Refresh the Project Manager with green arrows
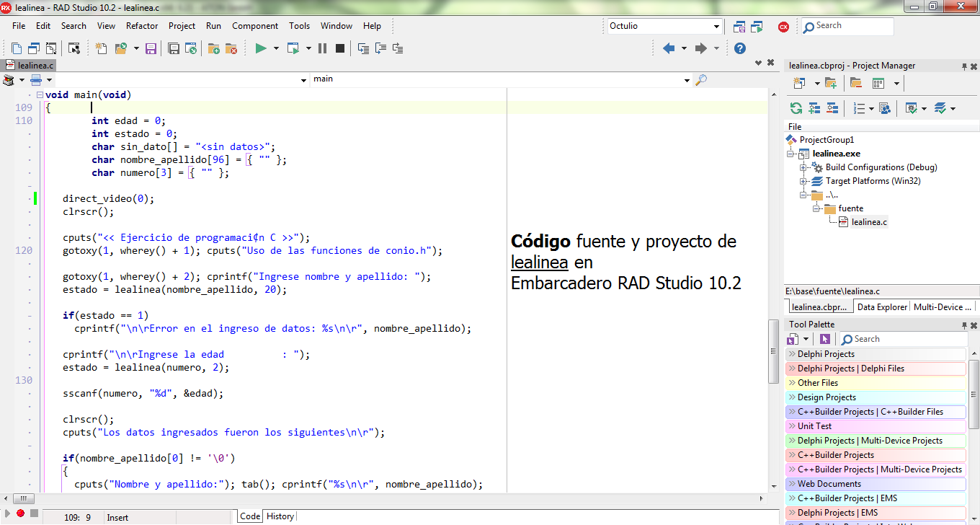980x525 pixels. pos(796,108)
